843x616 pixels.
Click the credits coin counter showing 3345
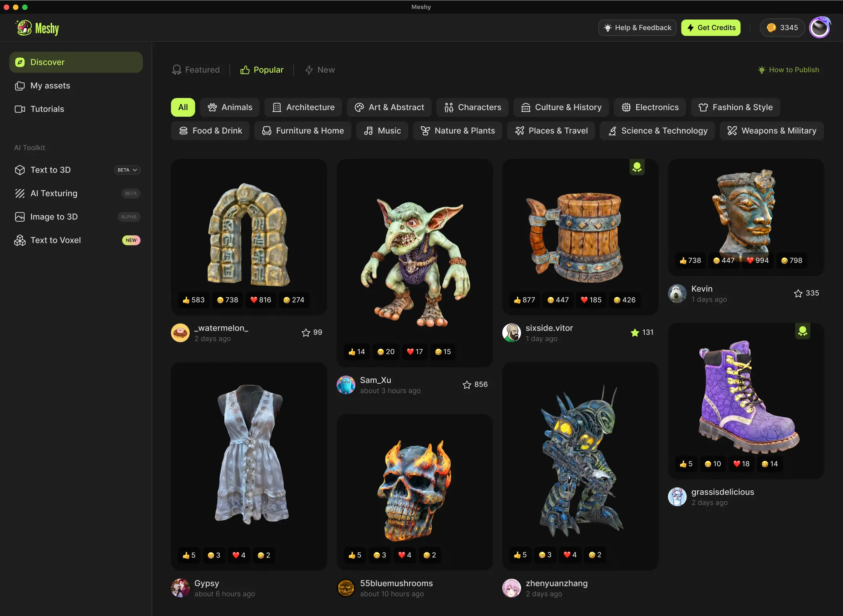point(781,27)
